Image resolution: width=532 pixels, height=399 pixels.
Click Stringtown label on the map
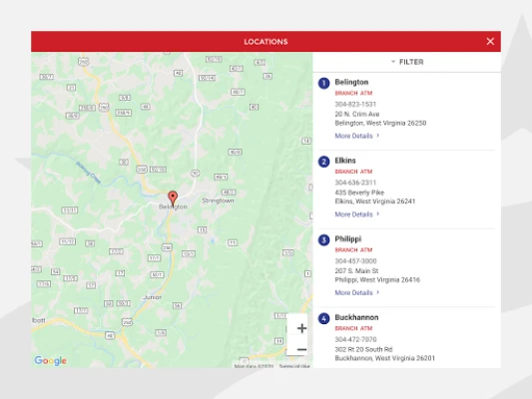pyautogui.click(x=218, y=200)
